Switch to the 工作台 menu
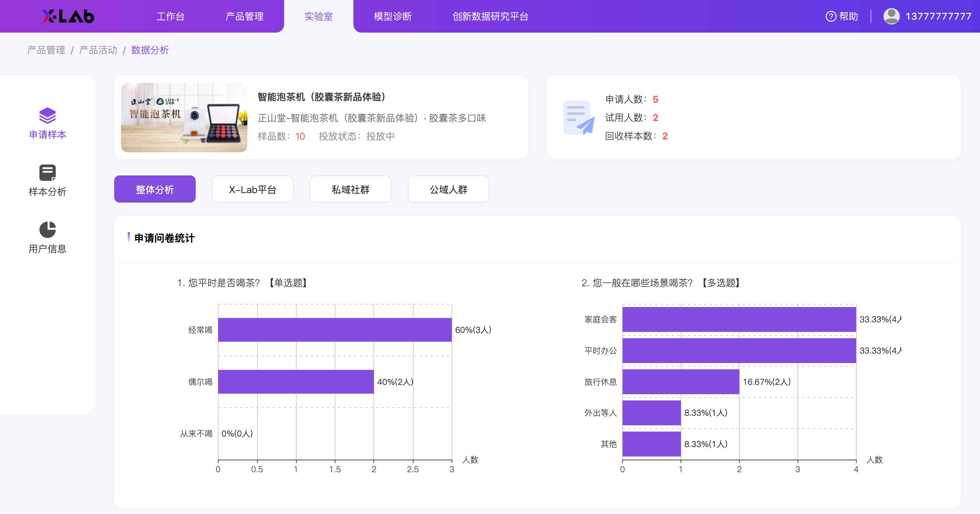The image size is (980, 514). coord(171,16)
